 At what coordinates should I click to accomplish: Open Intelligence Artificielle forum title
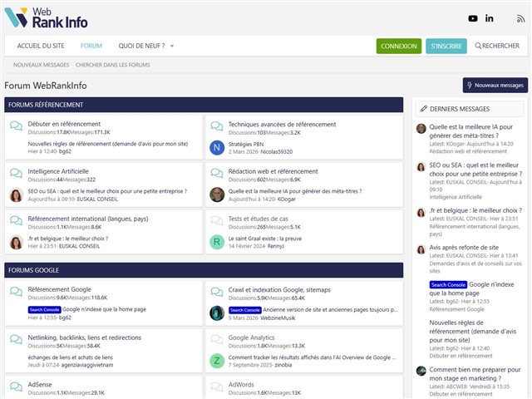coord(58,171)
